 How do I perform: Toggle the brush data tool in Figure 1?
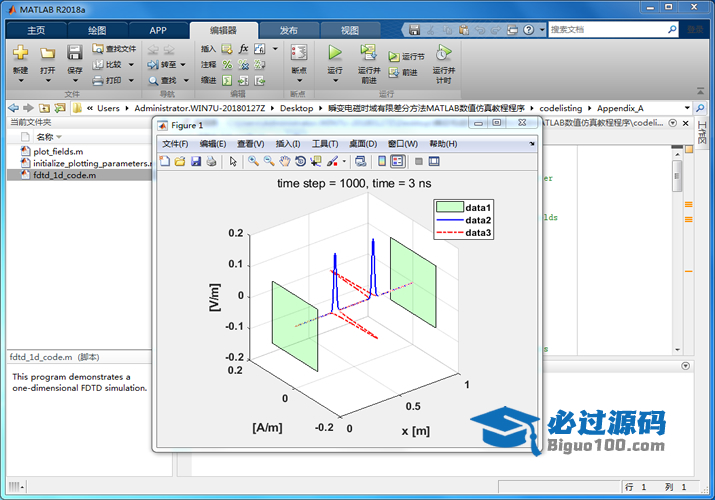[332, 161]
